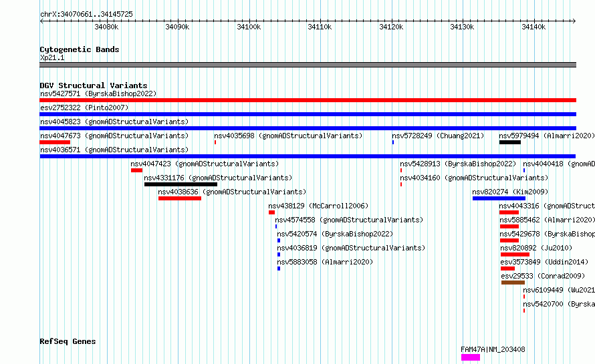Viewport: 595px width, 364px height.
Task: Open variant nsv6109449 label
Action: pos(559,290)
